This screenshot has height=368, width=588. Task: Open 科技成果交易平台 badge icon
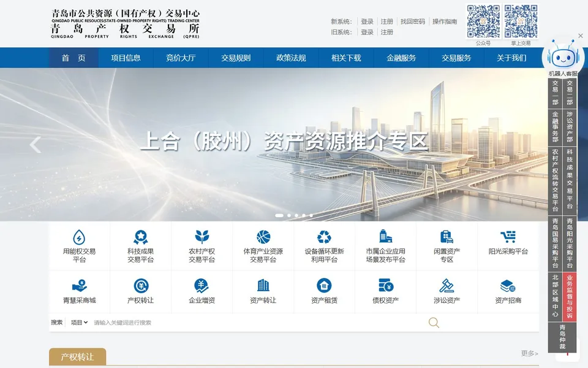point(141,237)
